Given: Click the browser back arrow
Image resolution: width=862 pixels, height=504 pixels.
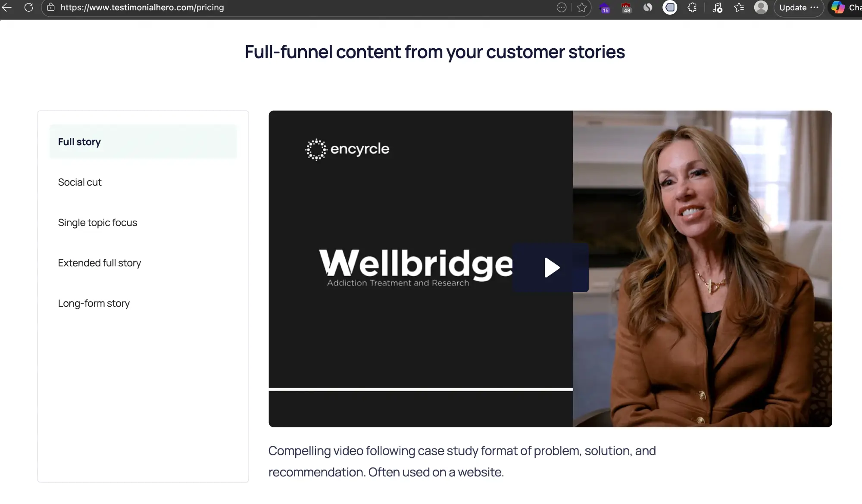Looking at the screenshot, I should click(6, 7).
